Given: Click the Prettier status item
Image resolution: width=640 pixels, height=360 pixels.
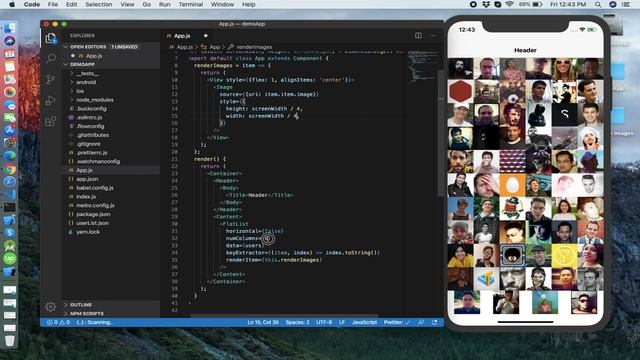Looking at the screenshot, I should coord(396,322).
